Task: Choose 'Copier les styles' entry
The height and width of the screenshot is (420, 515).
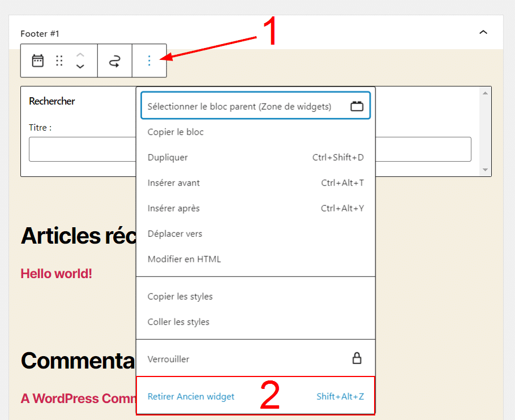Action: 180,297
